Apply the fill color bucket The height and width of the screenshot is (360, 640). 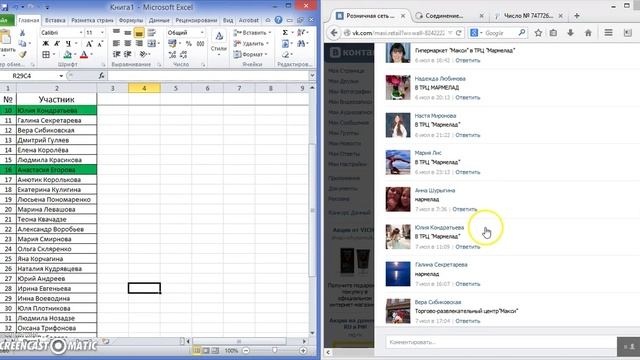click(67, 54)
